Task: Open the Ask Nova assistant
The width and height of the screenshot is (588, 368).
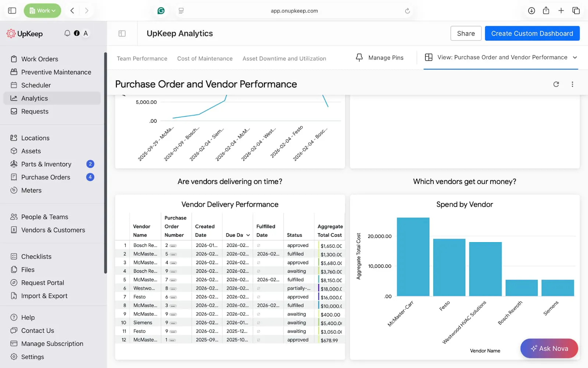Action: coord(549,348)
